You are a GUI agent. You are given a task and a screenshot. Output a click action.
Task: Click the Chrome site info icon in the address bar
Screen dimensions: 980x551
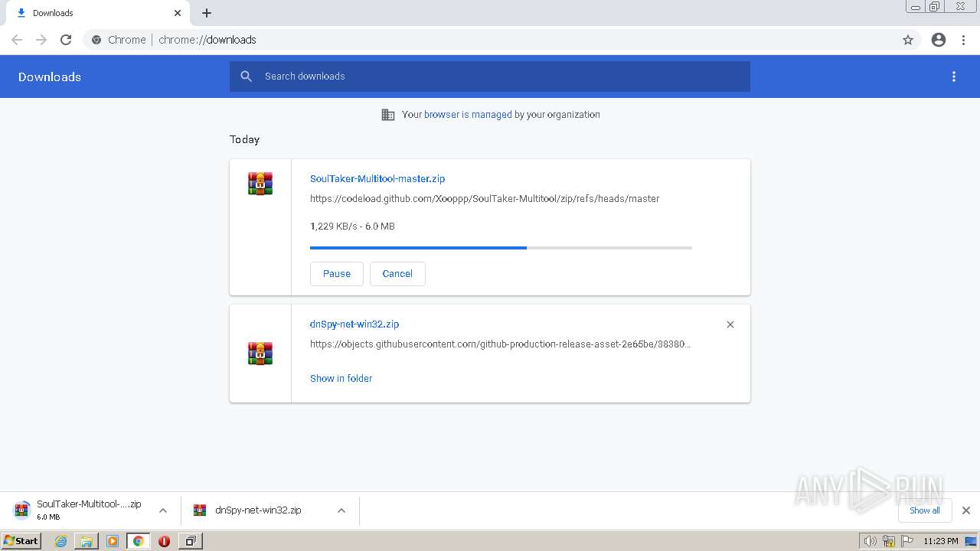[96, 40]
